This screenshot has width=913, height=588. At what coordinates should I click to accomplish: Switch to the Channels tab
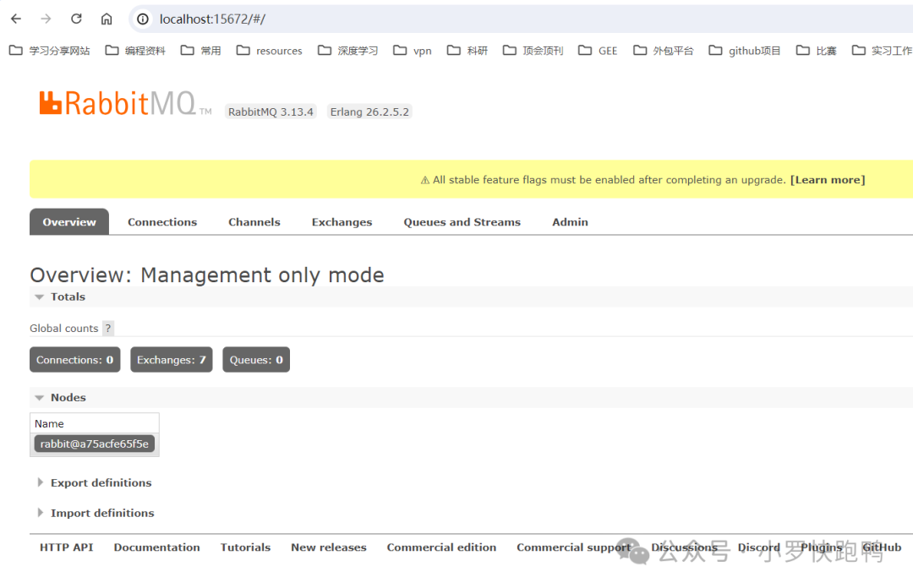click(x=254, y=222)
